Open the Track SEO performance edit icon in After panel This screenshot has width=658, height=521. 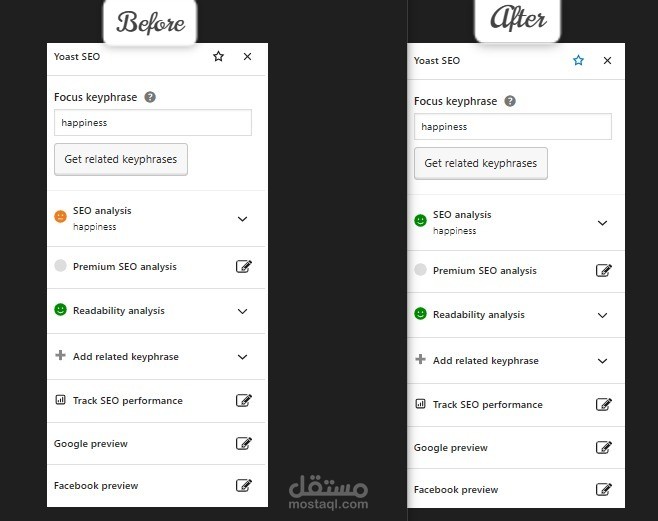point(603,404)
